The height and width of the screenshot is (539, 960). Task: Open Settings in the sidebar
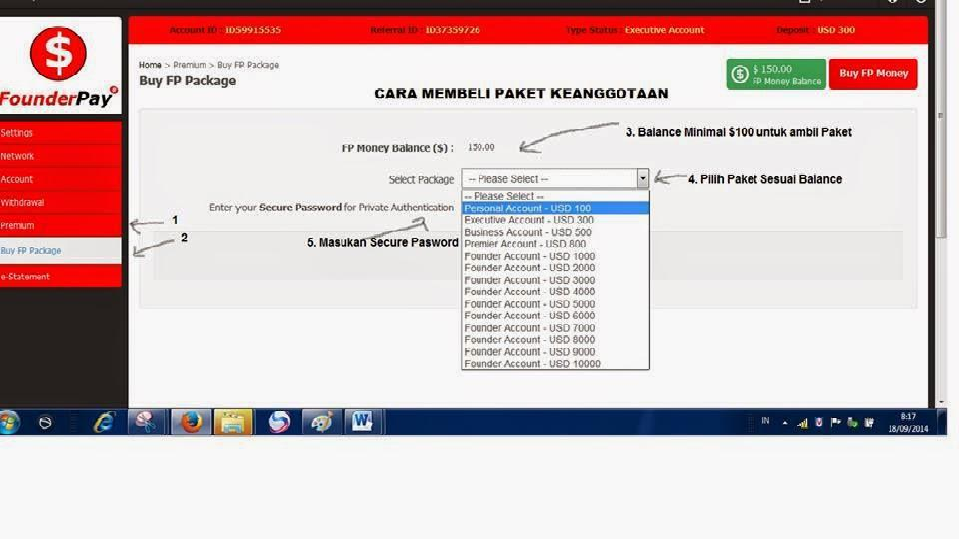pos(61,133)
